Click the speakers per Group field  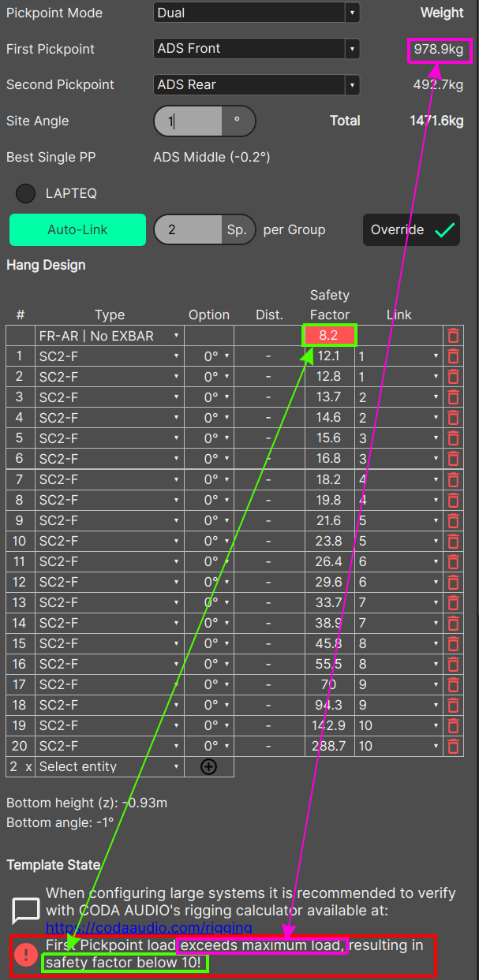[x=188, y=230]
